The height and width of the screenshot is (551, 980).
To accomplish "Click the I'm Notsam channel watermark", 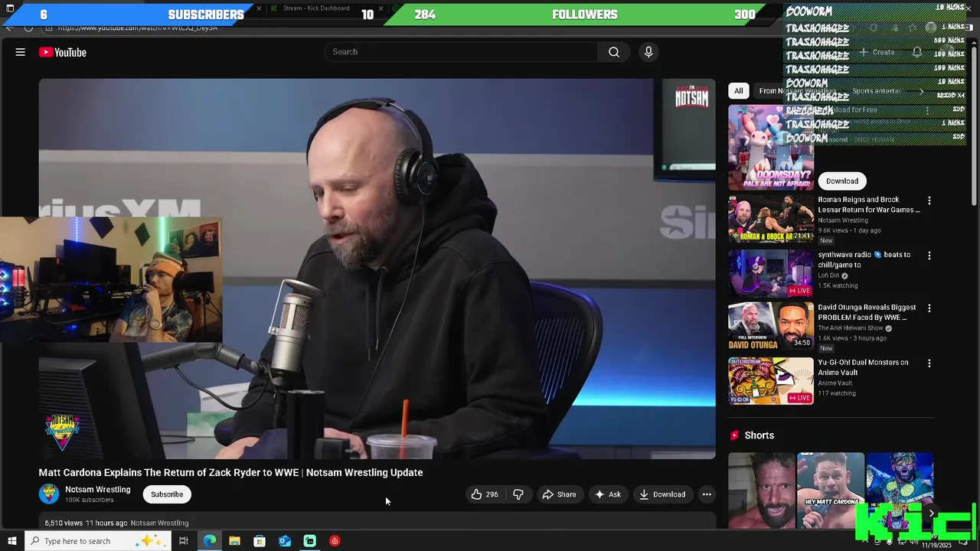I will [x=691, y=96].
